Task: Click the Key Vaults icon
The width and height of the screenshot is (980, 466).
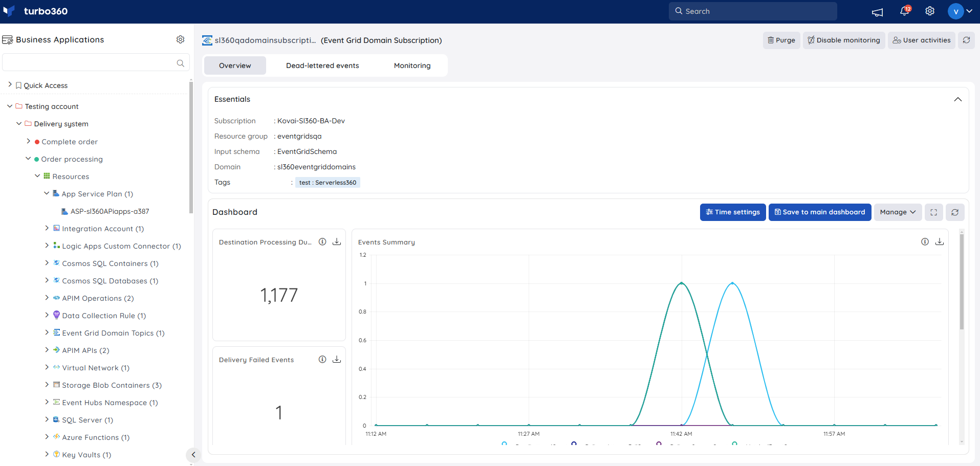Action: pos(56,454)
